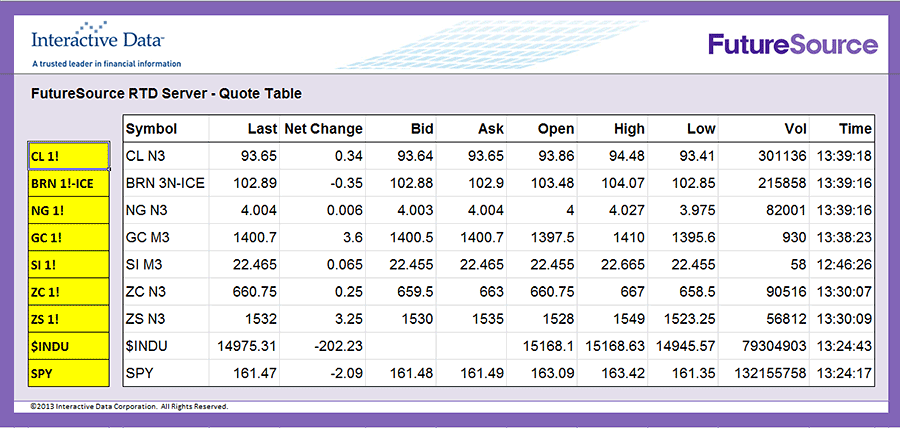Select the BRN 1!-ICE yellow cell
This screenshot has width=900, height=428.
pyautogui.click(x=68, y=183)
